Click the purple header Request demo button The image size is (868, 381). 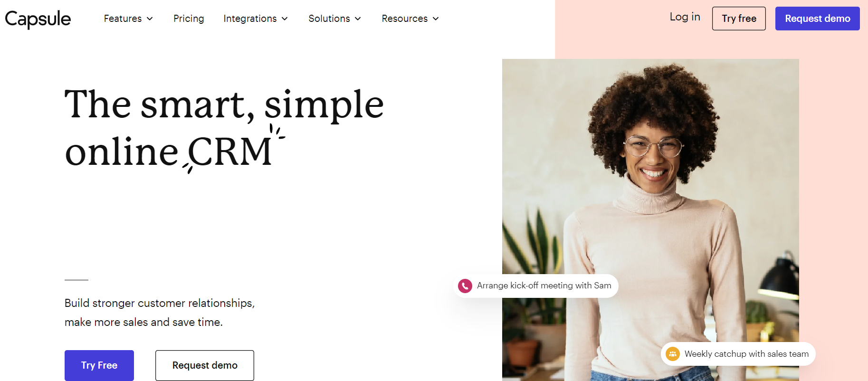pos(817,19)
